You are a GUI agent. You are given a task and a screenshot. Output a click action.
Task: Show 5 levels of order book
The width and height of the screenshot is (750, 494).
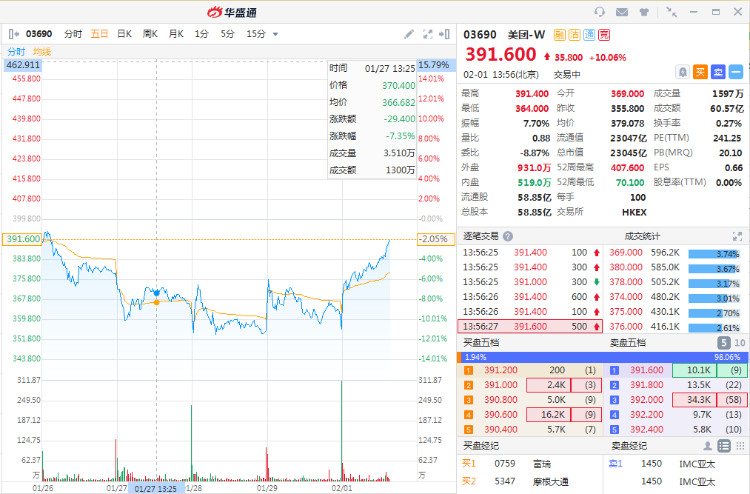point(724,343)
